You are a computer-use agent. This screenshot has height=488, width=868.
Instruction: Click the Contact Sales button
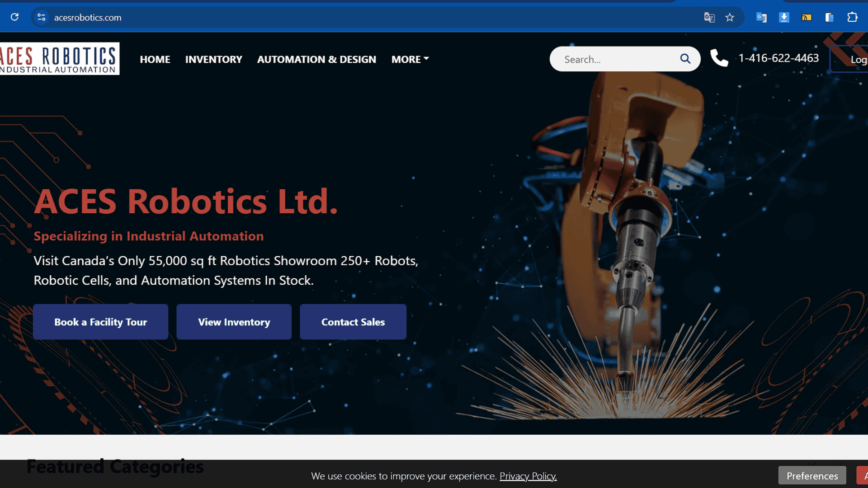(353, 322)
